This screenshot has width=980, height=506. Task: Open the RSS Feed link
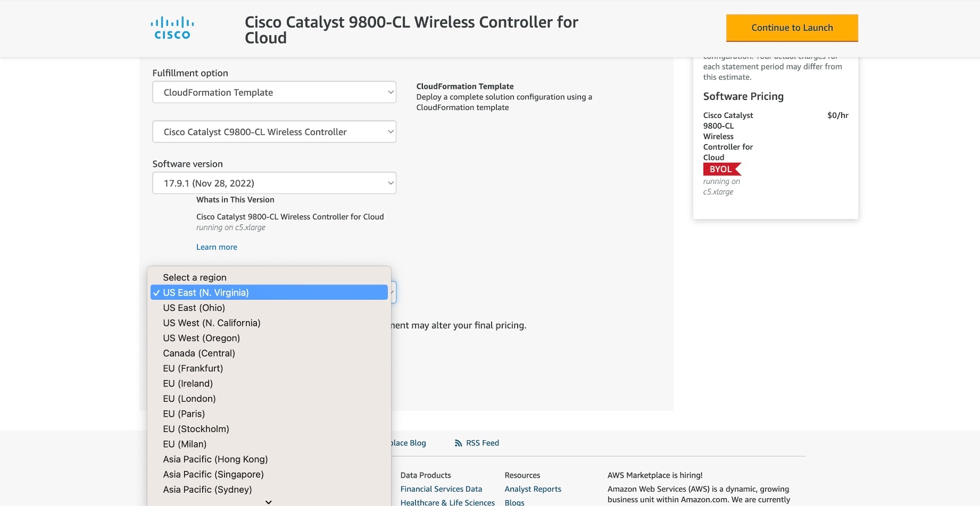coord(483,443)
